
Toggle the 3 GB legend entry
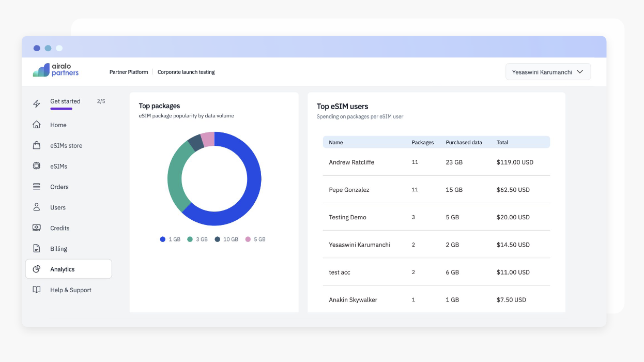(197, 239)
